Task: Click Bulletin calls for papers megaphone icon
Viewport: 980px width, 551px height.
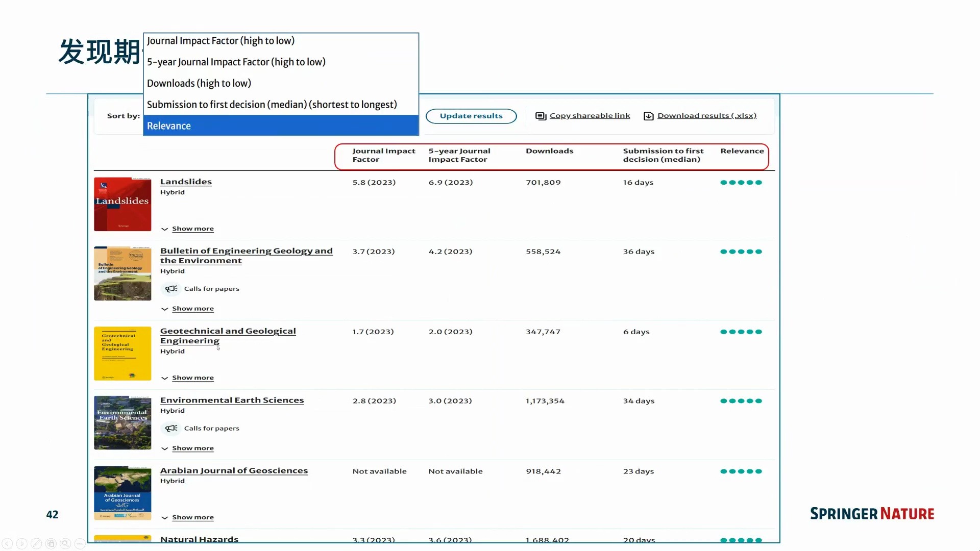Action: [x=171, y=289]
